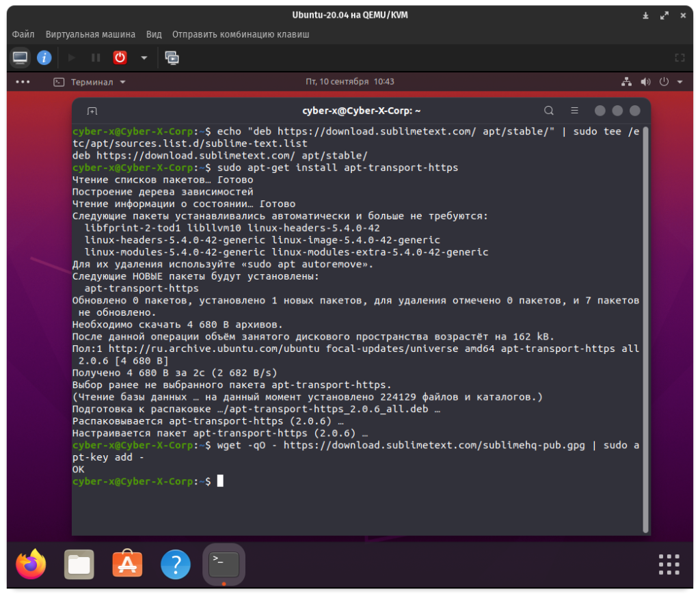This screenshot has height=596, width=700.
Task: Click the terminal search magnifier icon
Action: [549, 111]
